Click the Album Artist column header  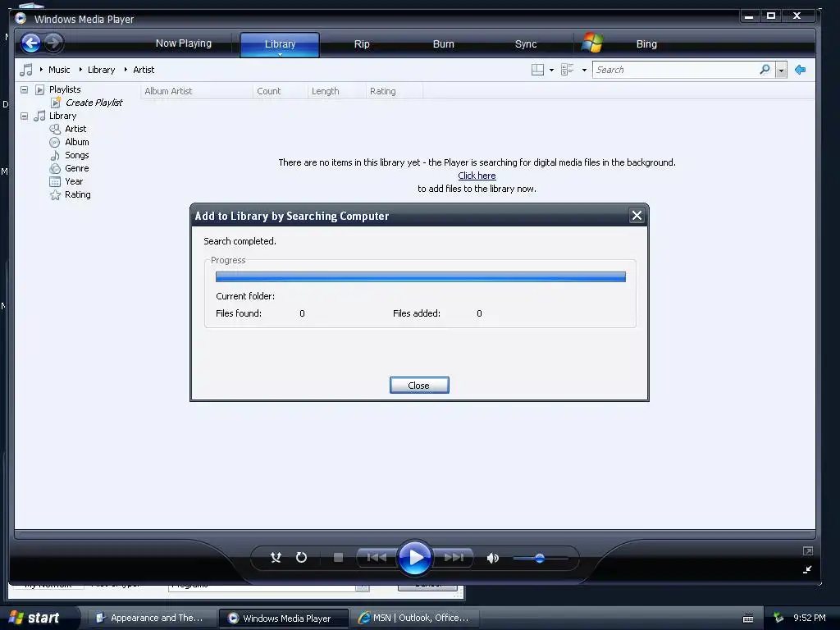pos(197,91)
